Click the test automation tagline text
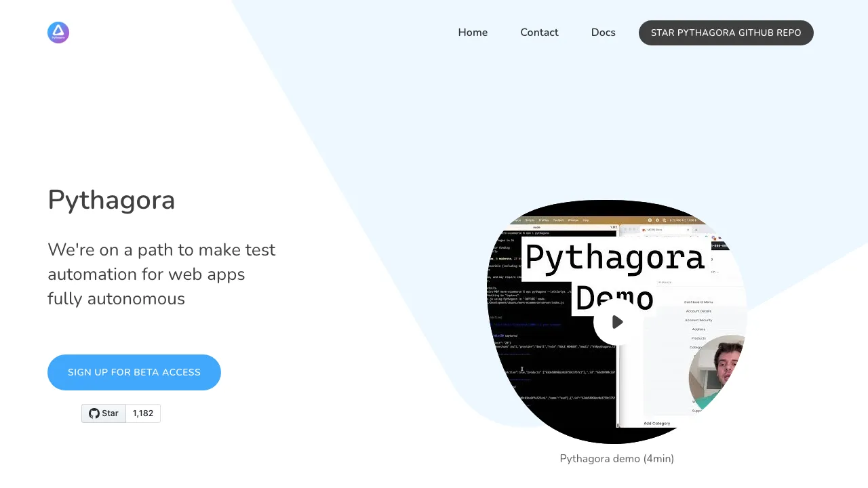This screenshot has width=868, height=488. tap(161, 274)
